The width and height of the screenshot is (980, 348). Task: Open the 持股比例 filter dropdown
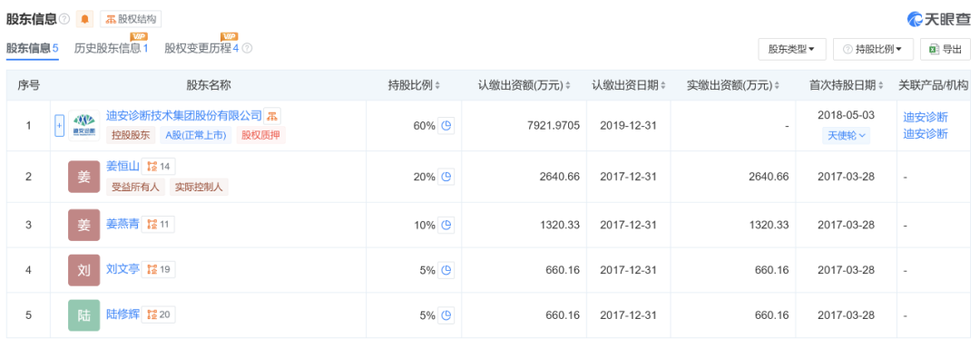[x=873, y=49]
